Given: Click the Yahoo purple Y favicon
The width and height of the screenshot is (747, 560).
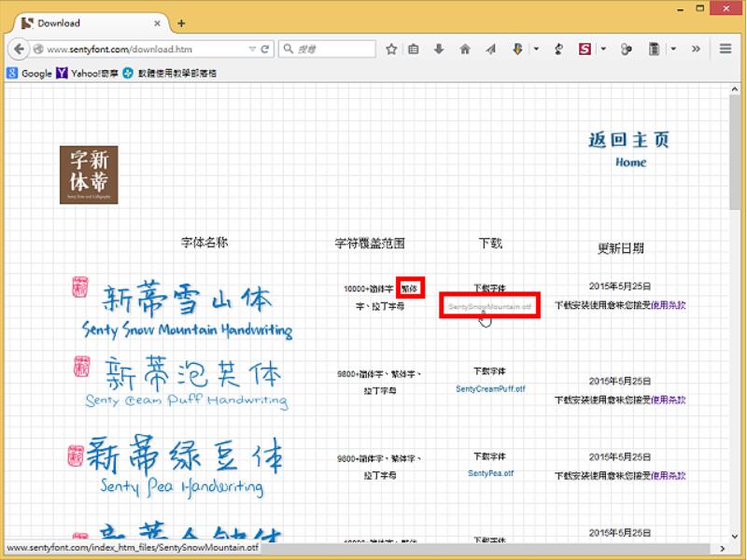Looking at the screenshot, I should click(x=62, y=73).
